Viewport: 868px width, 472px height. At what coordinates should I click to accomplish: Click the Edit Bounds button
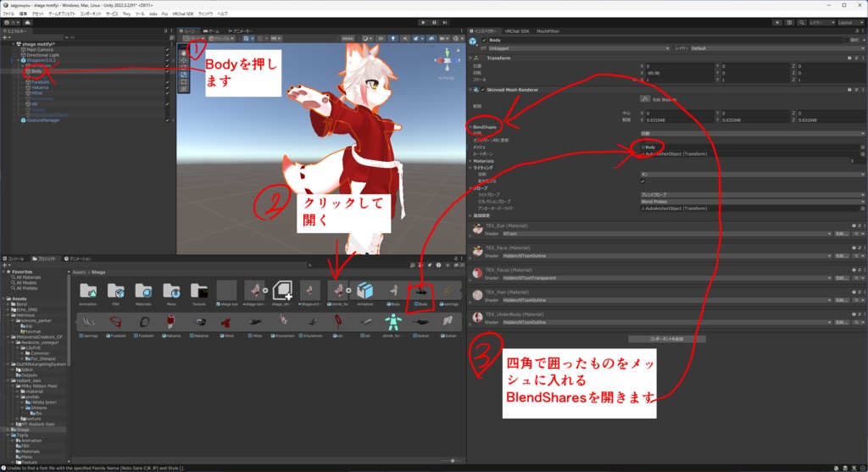click(645, 99)
